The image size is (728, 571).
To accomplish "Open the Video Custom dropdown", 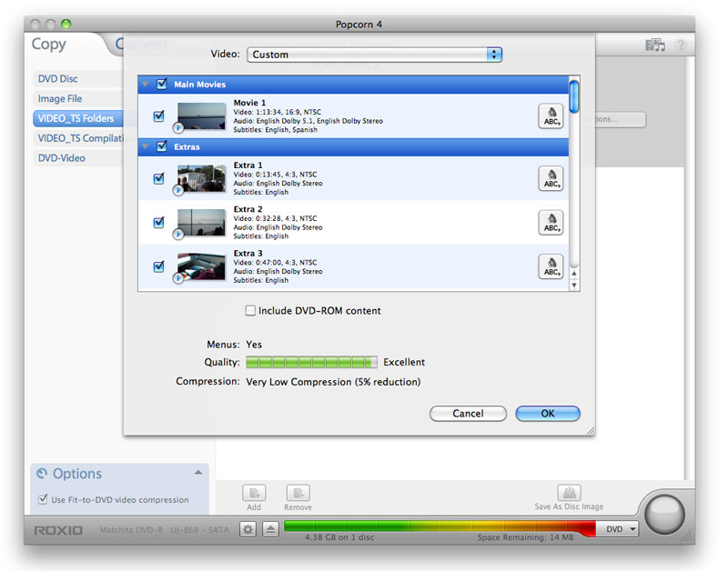I will coord(374,55).
